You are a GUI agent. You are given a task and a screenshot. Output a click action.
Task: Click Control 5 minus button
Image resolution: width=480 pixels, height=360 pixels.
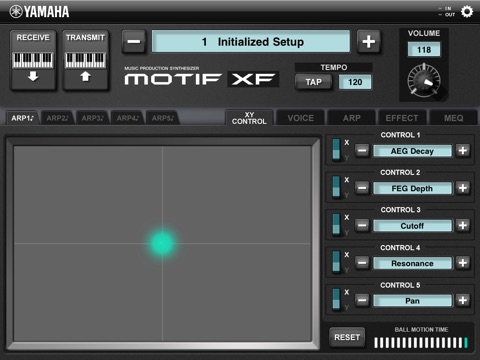(x=362, y=301)
